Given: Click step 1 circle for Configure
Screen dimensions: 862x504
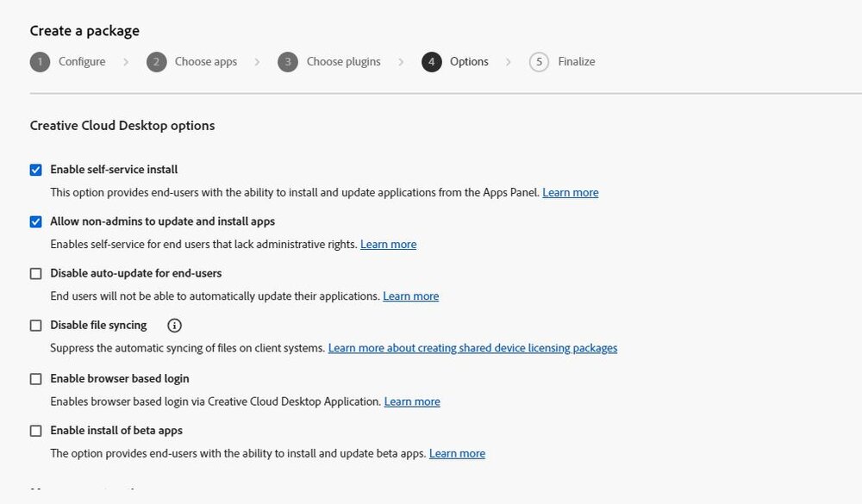Looking at the screenshot, I should tap(40, 62).
